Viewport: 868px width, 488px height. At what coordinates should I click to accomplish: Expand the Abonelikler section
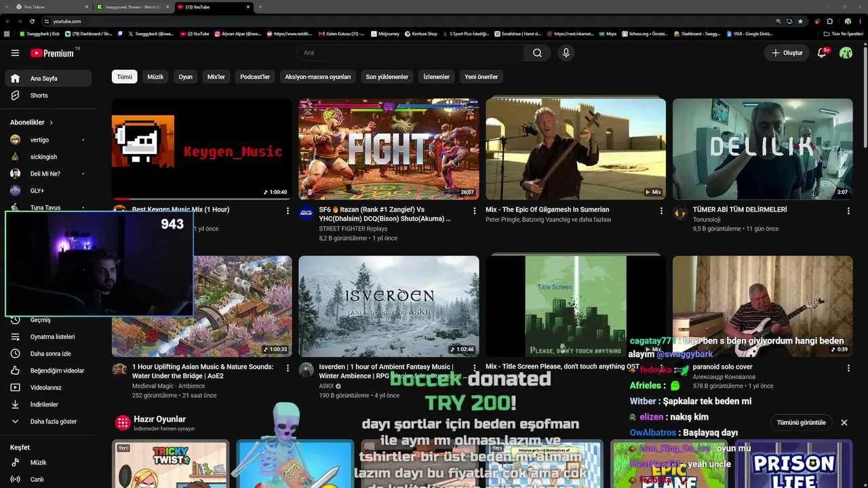[32, 123]
